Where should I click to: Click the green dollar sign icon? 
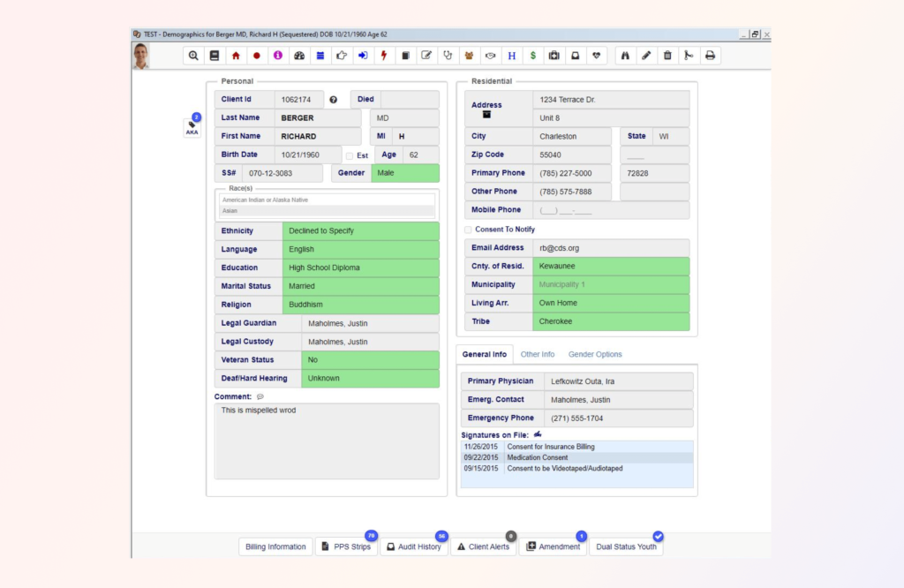pyautogui.click(x=532, y=56)
